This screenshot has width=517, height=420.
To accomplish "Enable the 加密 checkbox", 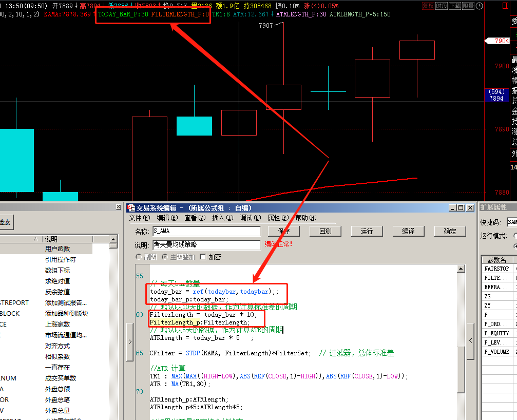I will click(203, 257).
